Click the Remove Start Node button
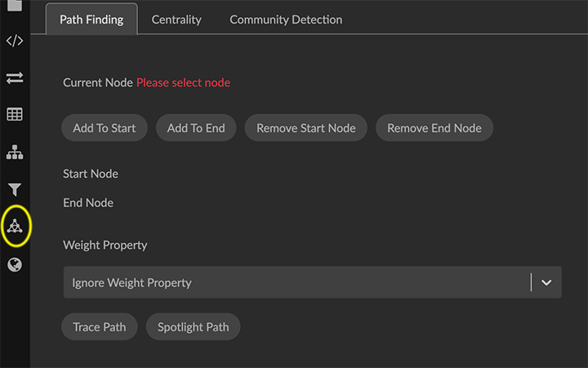 coord(306,128)
